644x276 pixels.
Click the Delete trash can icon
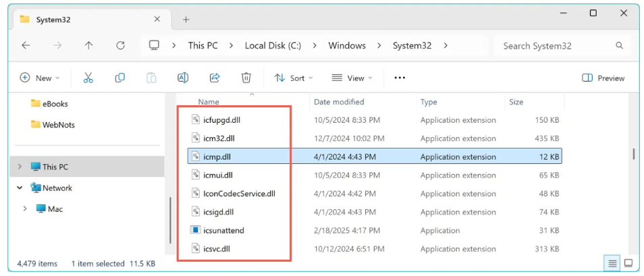tap(246, 78)
